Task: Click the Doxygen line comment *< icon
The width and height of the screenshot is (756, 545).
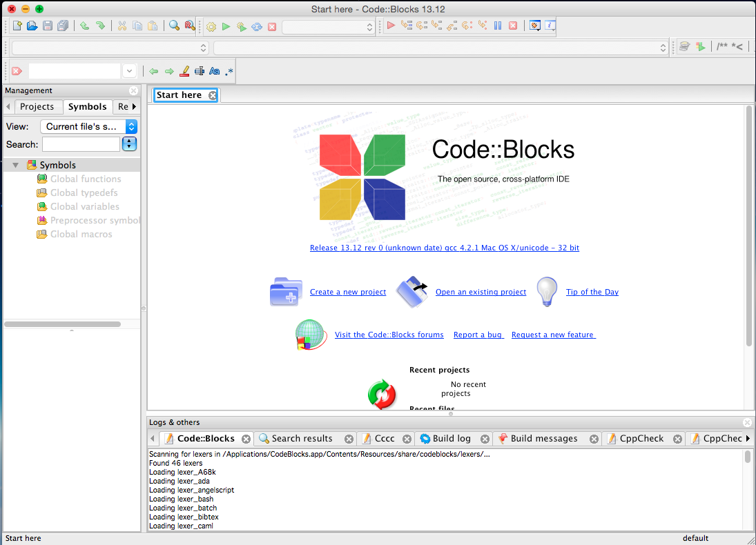Action: (x=737, y=46)
